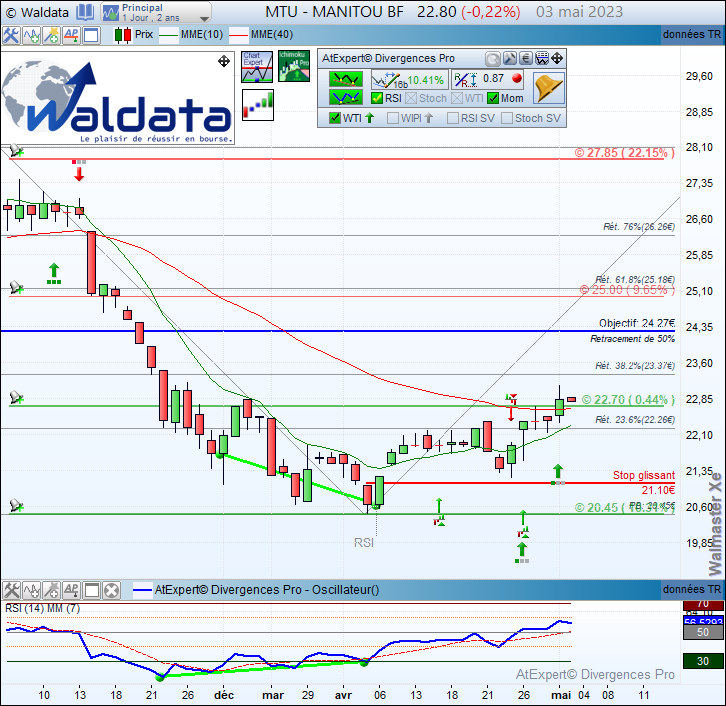Open the top chart tools settings icon
Viewport: 726px width, 706px height.
point(11,35)
